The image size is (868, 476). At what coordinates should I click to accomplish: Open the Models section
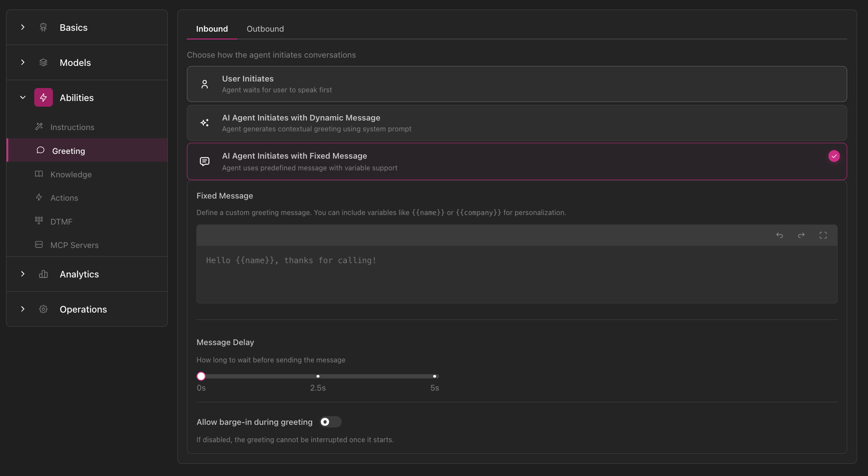point(75,62)
